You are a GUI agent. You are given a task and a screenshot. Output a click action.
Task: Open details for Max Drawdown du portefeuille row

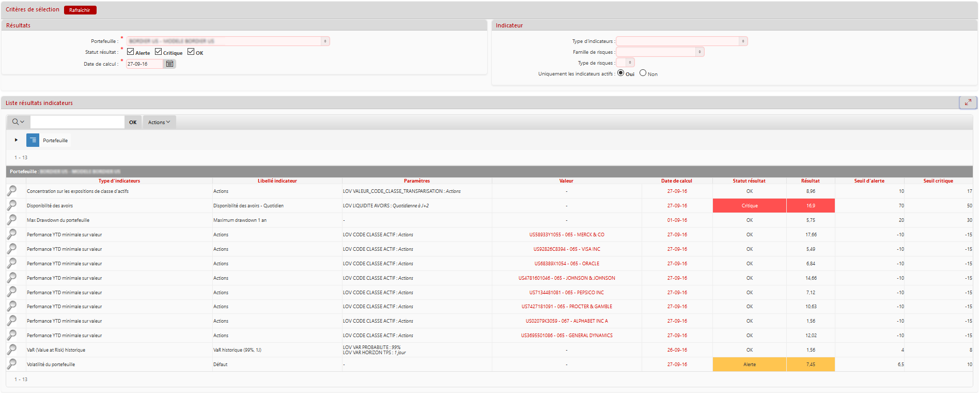point(12,220)
